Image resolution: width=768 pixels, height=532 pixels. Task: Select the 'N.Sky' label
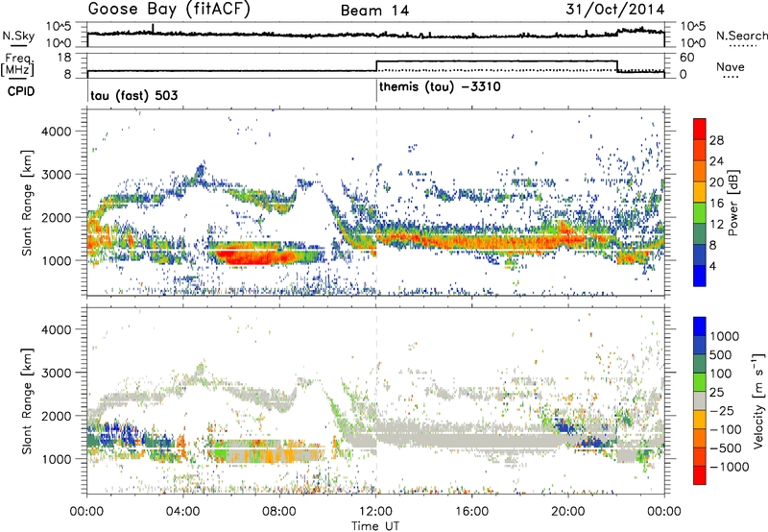click(18, 36)
